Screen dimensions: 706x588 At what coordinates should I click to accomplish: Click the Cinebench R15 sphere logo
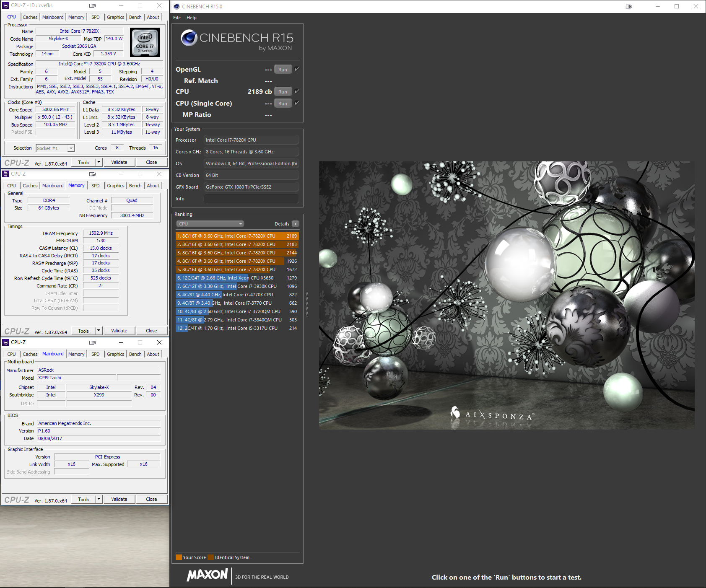(189, 38)
